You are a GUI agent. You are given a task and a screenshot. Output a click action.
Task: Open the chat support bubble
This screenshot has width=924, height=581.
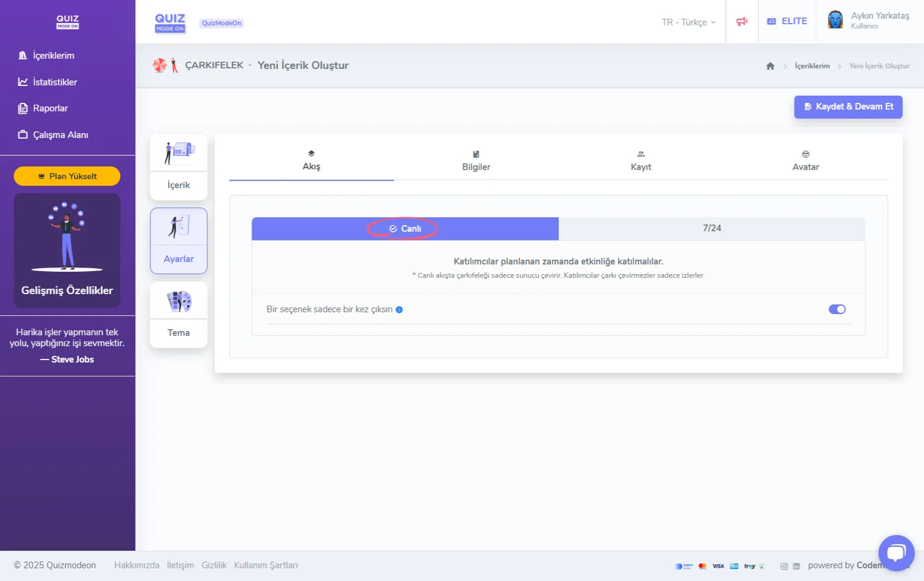click(x=896, y=553)
